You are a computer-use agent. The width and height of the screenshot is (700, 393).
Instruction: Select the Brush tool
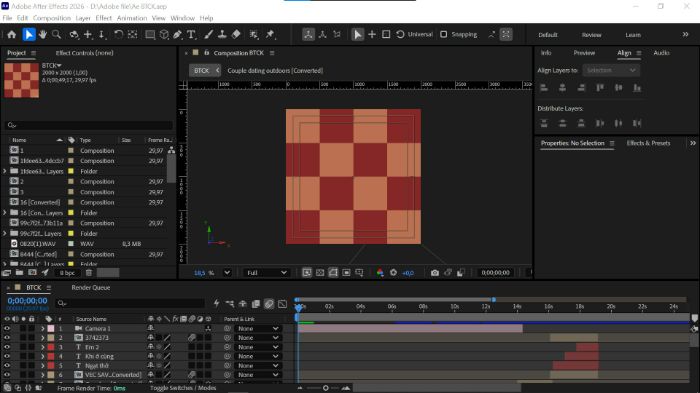[x=208, y=34]
